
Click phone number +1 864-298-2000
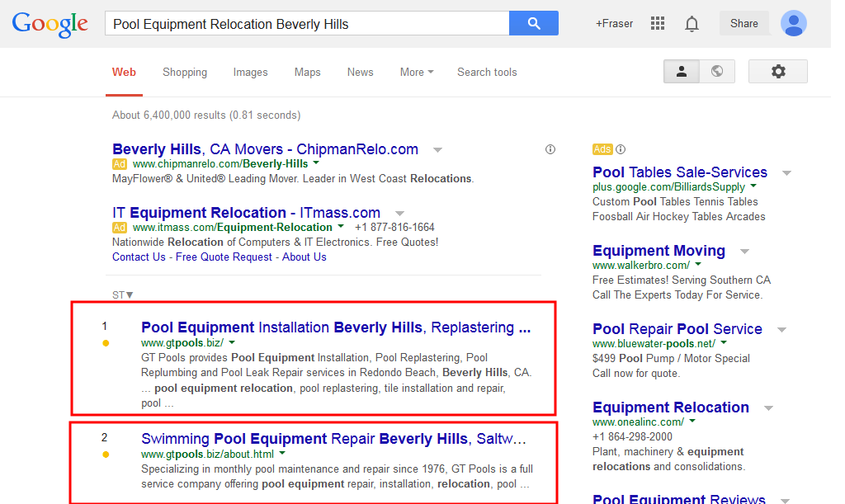pos(633,436)
